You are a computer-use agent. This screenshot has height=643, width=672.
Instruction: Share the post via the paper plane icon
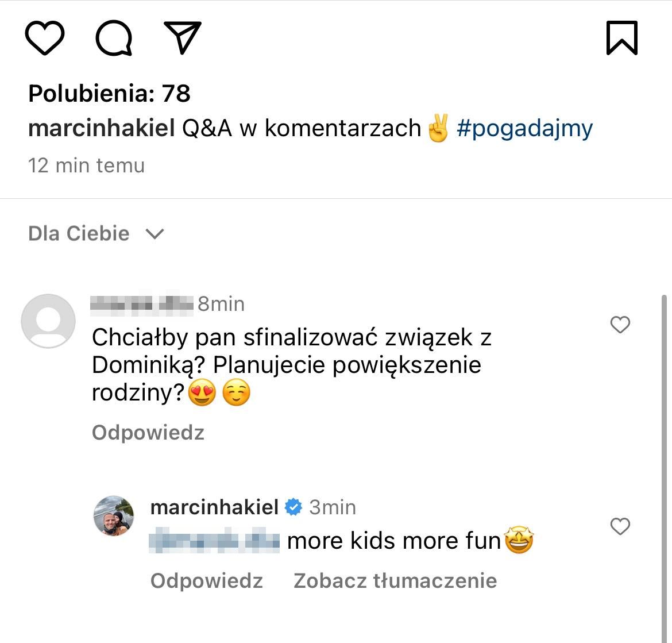coord(183,36)
